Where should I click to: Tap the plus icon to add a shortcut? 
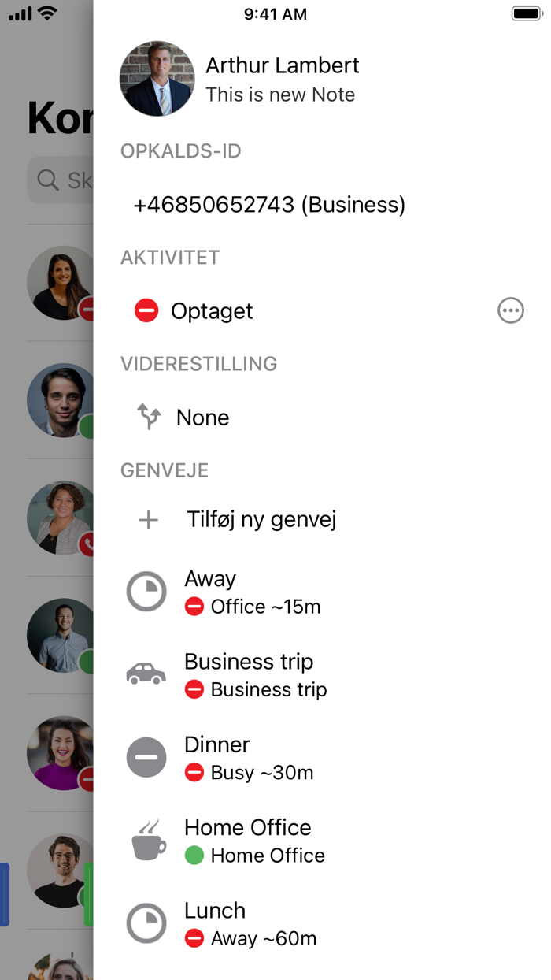tap(147, 519)
